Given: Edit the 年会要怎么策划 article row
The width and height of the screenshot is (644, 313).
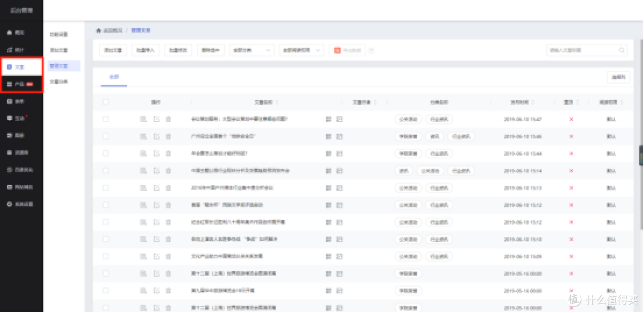Looking at the screenshot, I should [x=156, y=154].
